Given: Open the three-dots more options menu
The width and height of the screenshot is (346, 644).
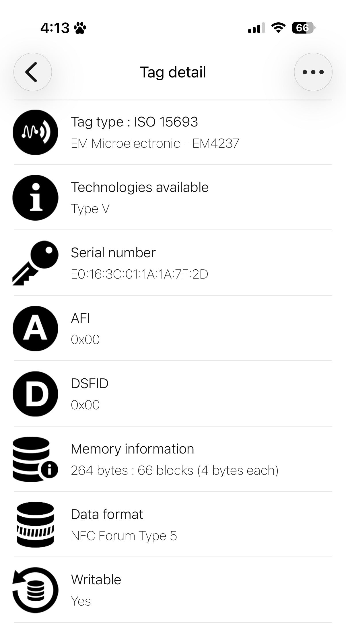Looking at the screenshot, I should pyautogui.click(x=313, y=72).
